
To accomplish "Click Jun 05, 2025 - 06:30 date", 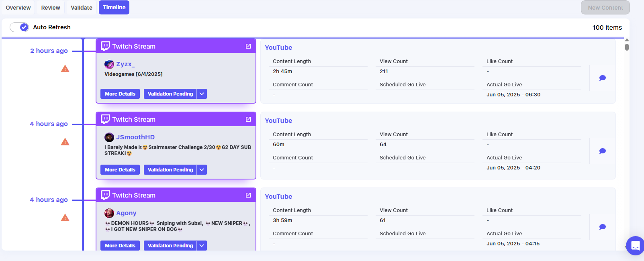I will pyautogui.click(x=513, y=95).
